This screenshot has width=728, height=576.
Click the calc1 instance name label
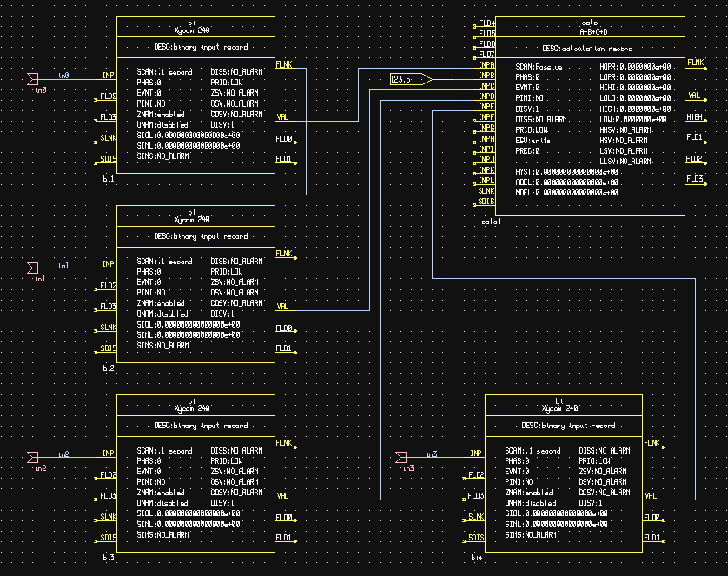click(491, 222)
